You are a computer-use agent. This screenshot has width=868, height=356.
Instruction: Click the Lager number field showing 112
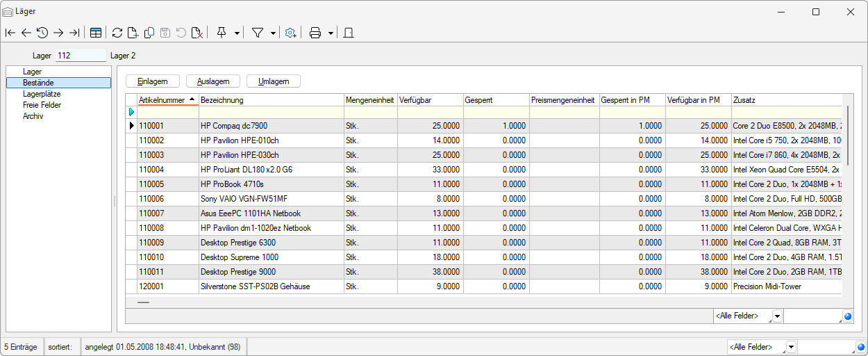click(x=81, y=55)
